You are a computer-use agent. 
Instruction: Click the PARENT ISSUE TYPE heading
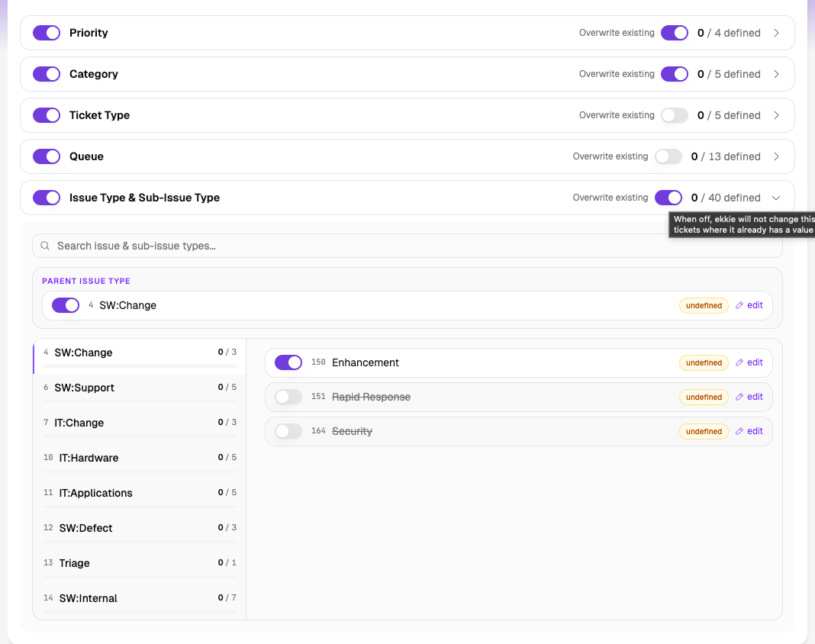86,281
